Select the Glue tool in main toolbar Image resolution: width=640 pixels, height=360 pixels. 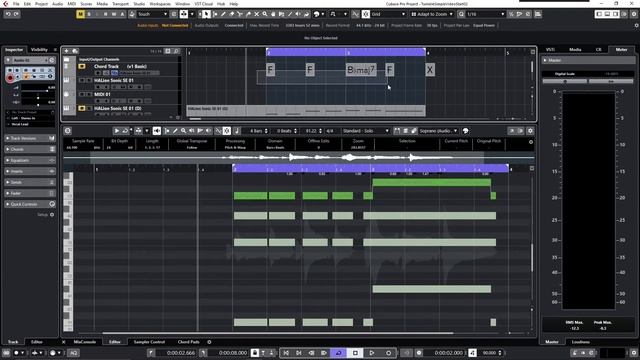tap(248, 14)
